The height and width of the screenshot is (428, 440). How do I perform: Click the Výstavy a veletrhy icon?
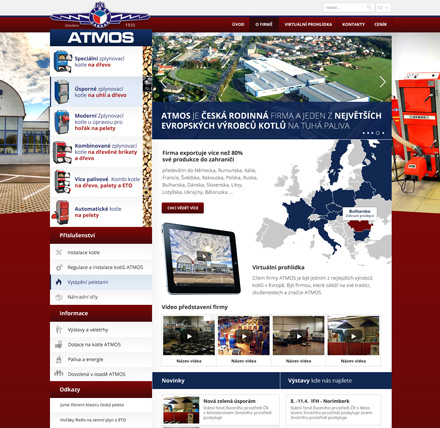coord(59,330)
